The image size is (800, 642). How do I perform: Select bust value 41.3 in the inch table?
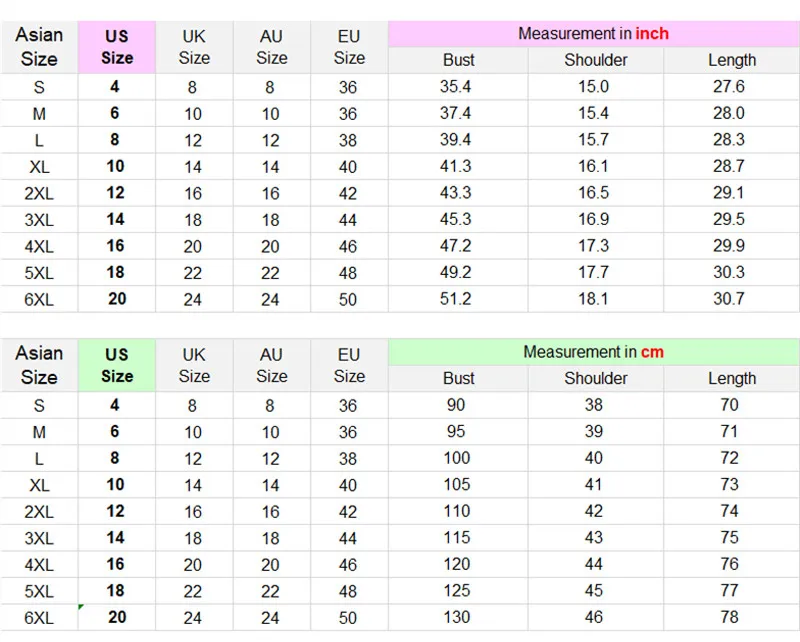click(456, 166)
